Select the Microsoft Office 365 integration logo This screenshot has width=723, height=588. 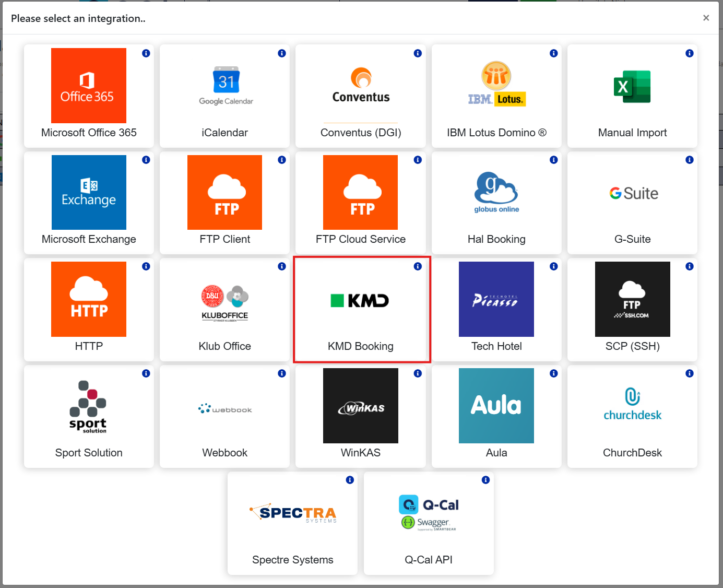[89, 86]
